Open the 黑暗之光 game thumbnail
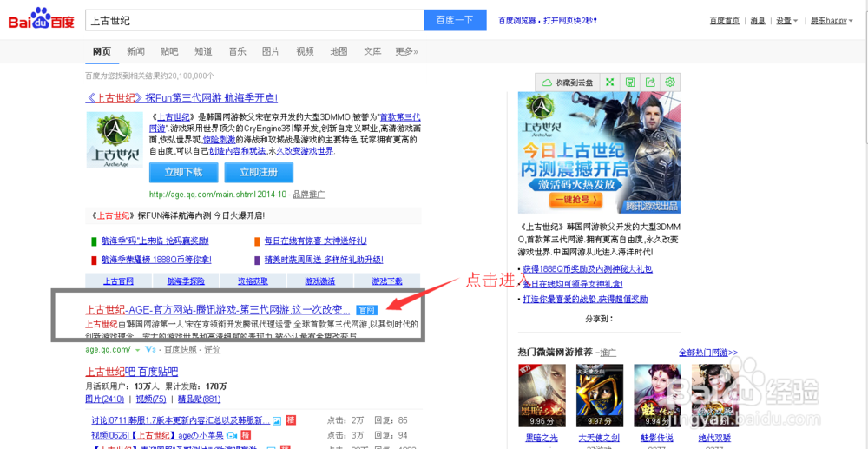The width and height of the screenshot is (868, 449). tap(542, 397)
